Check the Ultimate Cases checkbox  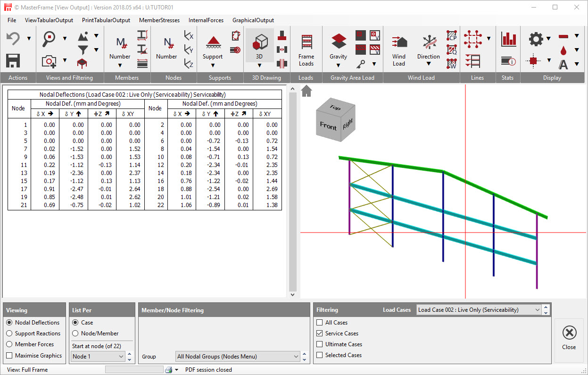click(320, 344)
